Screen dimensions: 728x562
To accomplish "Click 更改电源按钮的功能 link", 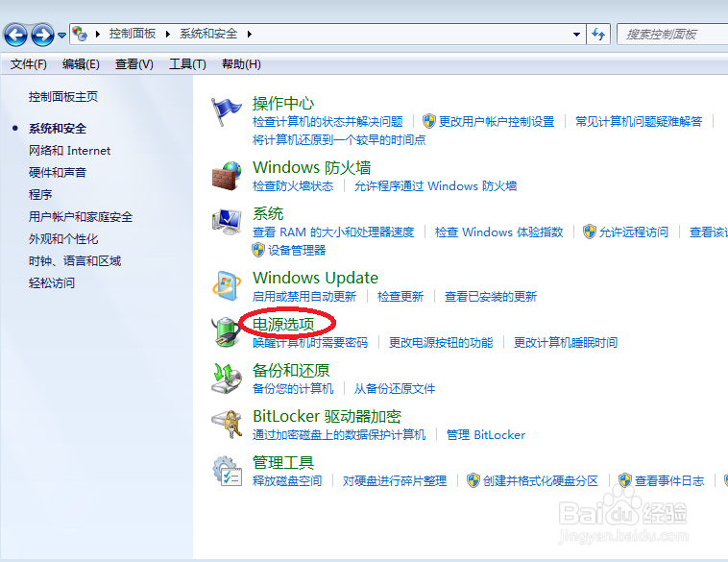I will (x=441, y=343).
